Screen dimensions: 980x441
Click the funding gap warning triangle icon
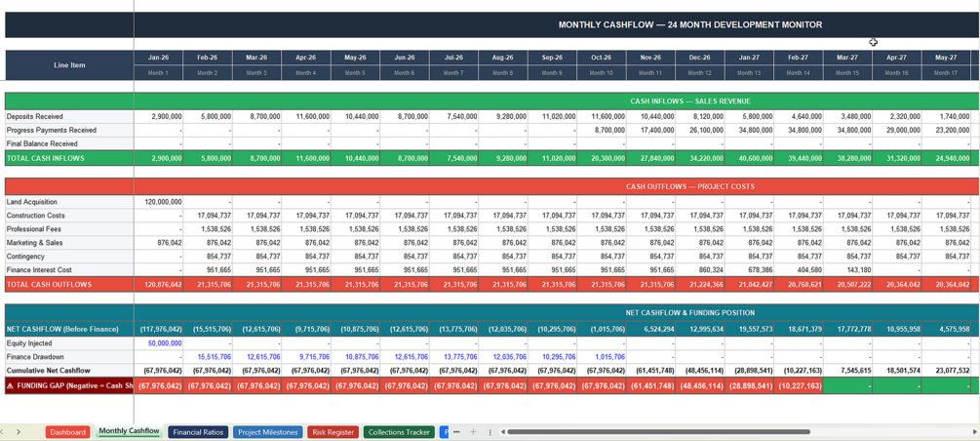(10, 386)
